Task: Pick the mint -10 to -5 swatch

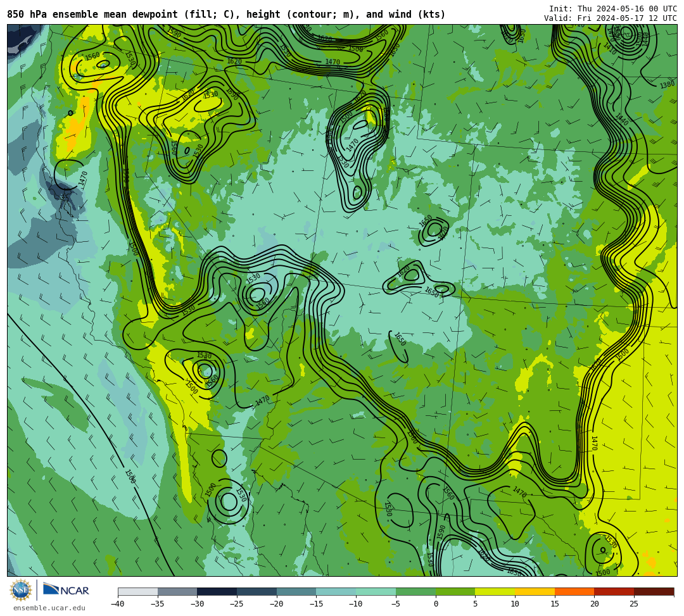Action: [376, 591]
